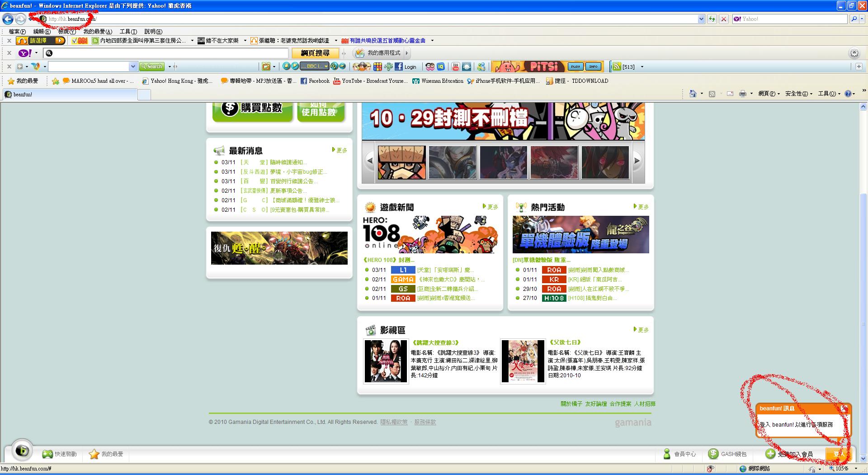Click the 《父後七日》 movie title link

565,342
